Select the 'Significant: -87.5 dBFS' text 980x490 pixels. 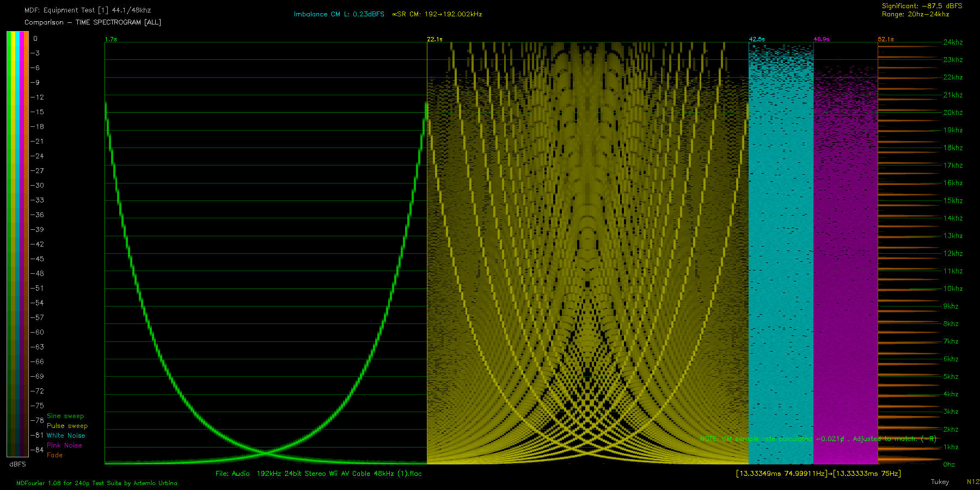pos(922,6)
